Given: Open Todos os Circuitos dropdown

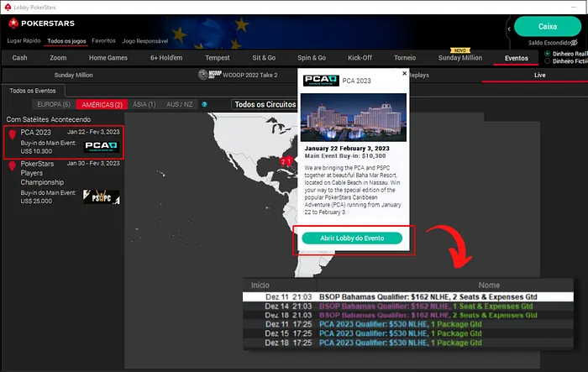Looking at the screenshot, I should tap(265, 105).
